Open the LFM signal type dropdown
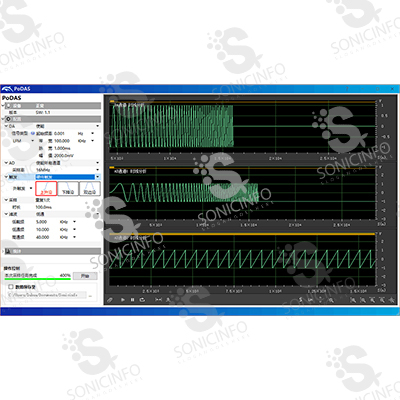Screen dimensions: 400x400 pyautogui.click(x=32, y=141)
